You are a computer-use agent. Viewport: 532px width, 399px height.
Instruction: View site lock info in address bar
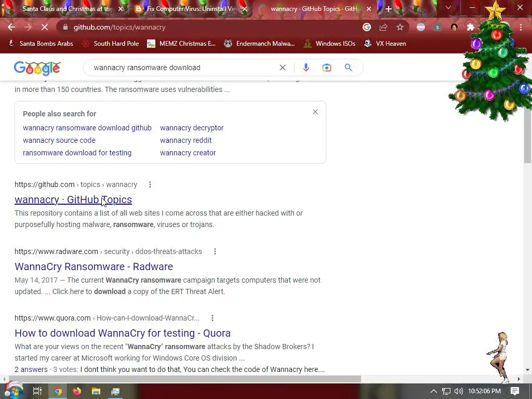(65, 27)
